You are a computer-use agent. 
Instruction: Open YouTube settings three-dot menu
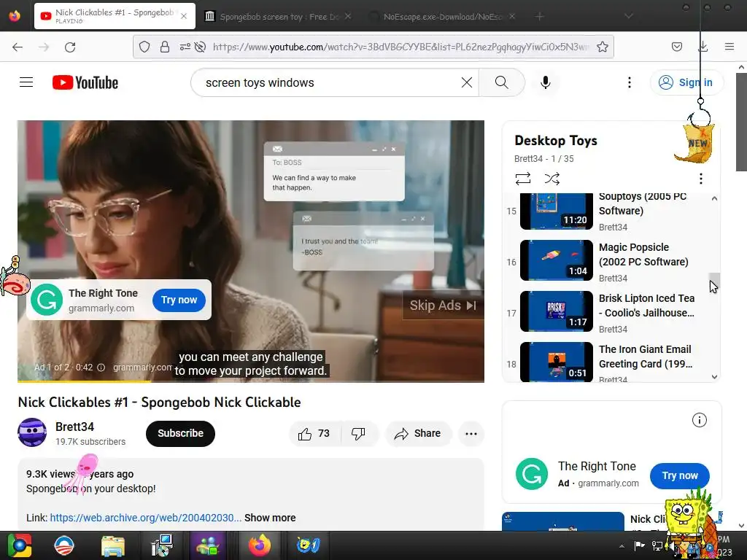click(x=630, y=82)
